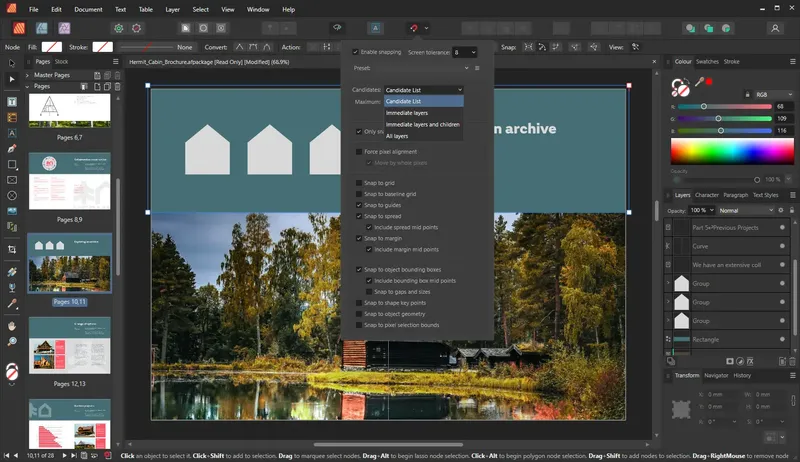Image resolution: width=800 pixels, height=462 pixels.
Task: Switch to the Swatches tab
Action: 707,62
